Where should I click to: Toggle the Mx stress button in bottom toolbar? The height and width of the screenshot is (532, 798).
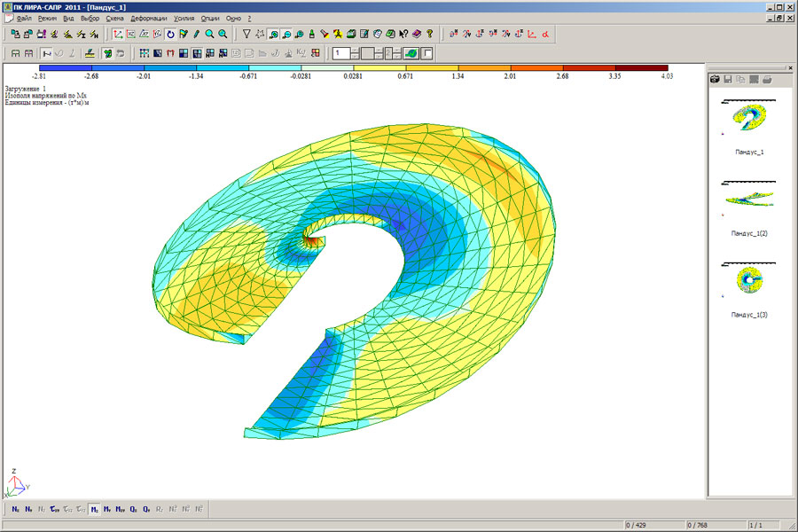point(94,510)
